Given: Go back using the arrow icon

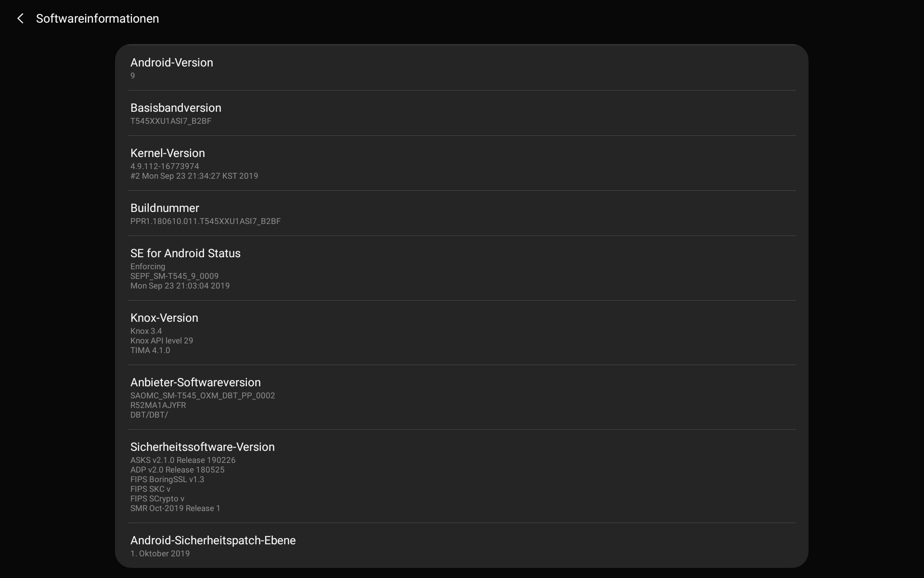Looking at the screenshot, I should pyautogui.click(x=20, y=18).
